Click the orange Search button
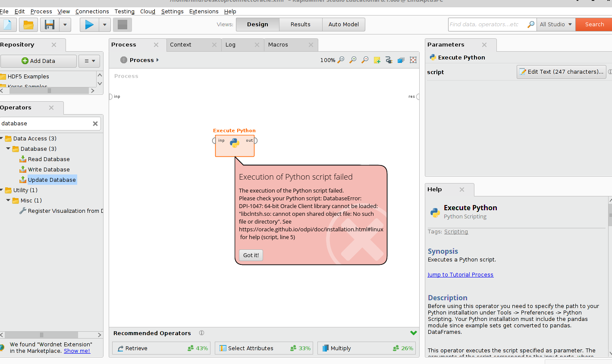 pyautogui.click(x=594, y=25)
